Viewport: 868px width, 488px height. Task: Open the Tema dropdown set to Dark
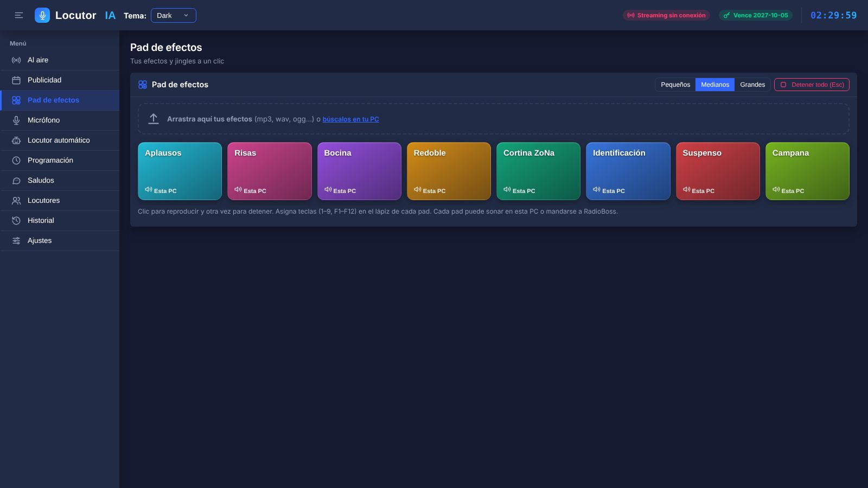pos(174,15)
